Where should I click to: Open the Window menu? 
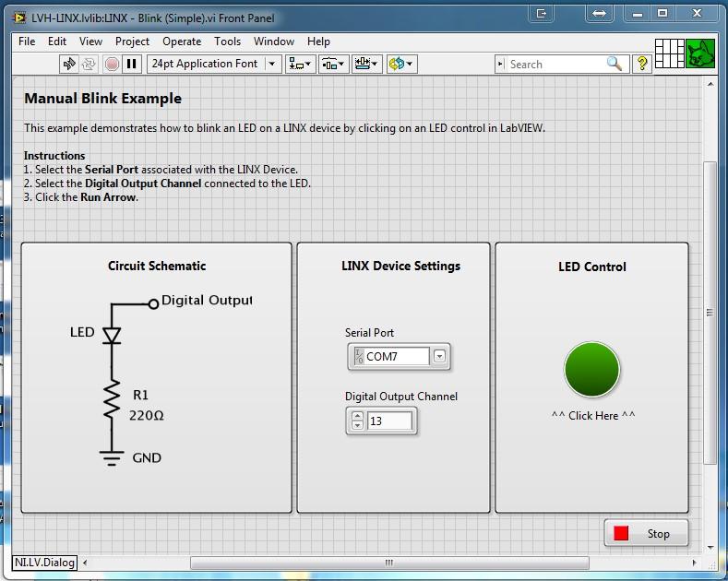click(274, 41)
